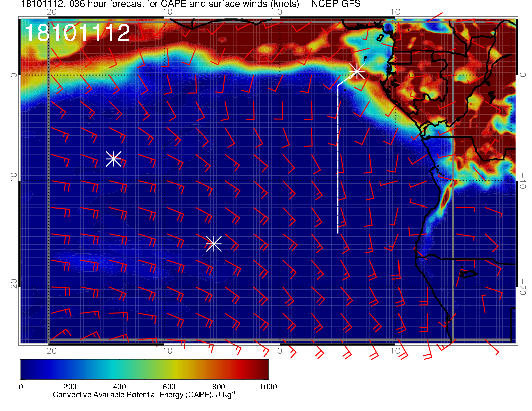Viewport: 532px width, 411px height.
Task: Click the colorbar label 400
Action: [x=119, y=387]
